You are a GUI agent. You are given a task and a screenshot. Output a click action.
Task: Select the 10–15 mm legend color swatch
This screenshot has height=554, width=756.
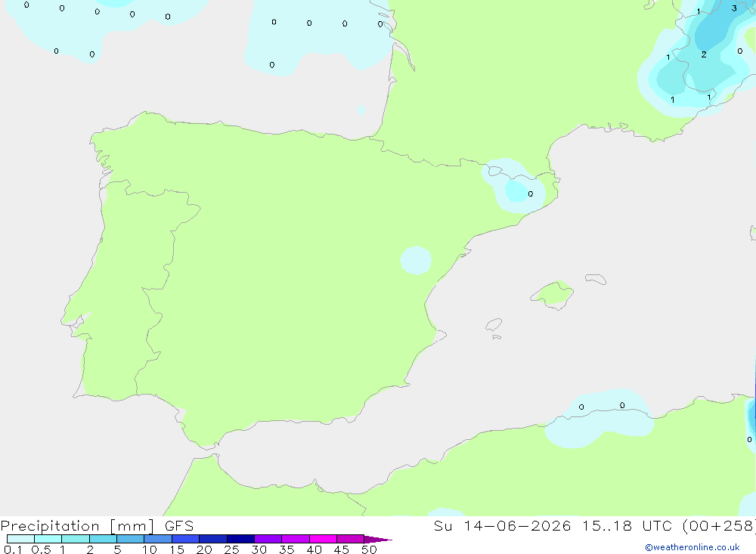(158, 539)
